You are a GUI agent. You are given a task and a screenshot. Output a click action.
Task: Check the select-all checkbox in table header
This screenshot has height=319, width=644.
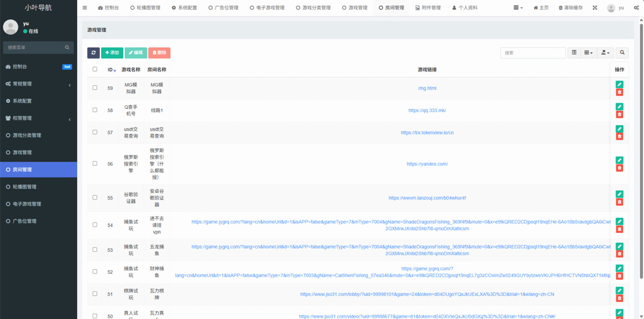pyautogui.click(x=95, y=69)
